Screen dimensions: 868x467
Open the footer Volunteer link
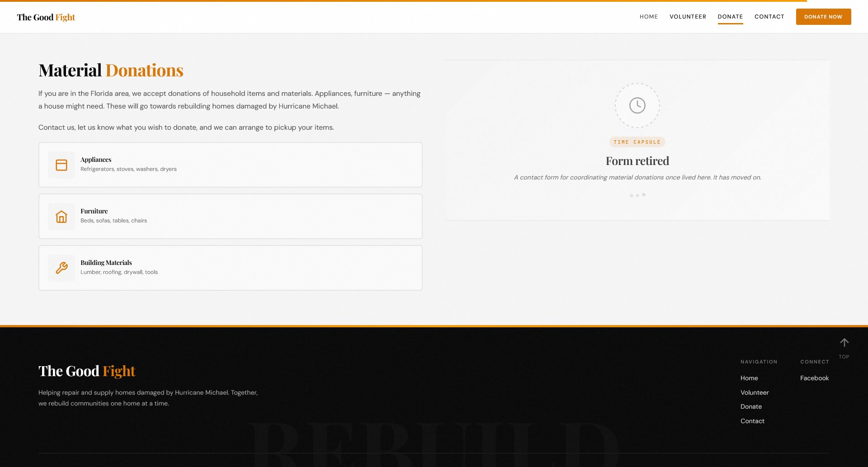(755, 392)
